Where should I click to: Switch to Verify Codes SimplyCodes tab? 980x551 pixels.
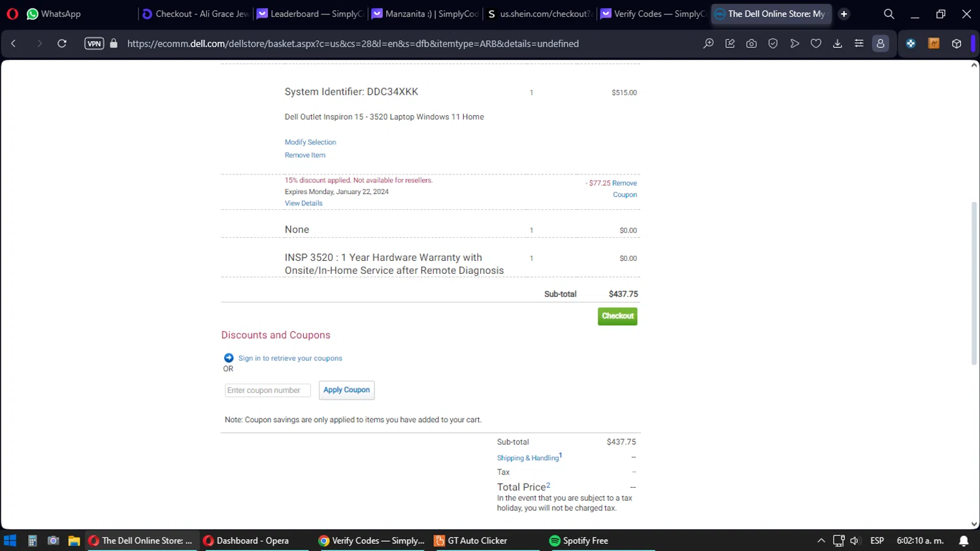click(x=653, y=14)
